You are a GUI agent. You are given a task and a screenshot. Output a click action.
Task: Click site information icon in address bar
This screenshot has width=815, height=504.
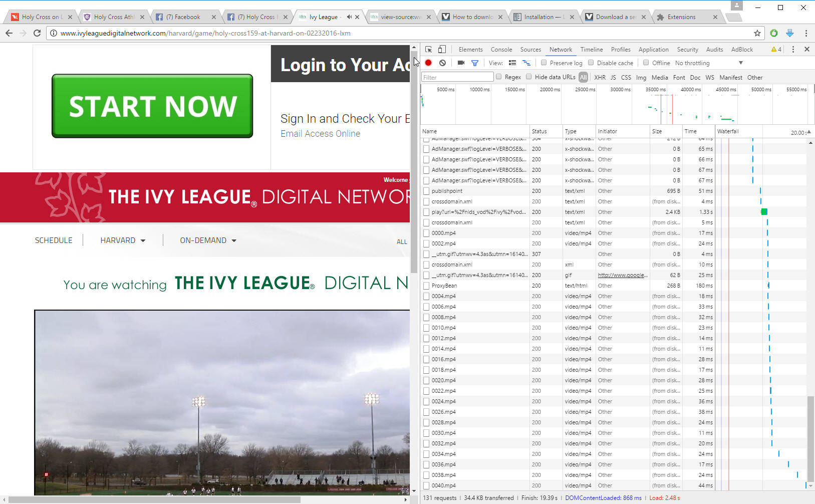point(54,33)
